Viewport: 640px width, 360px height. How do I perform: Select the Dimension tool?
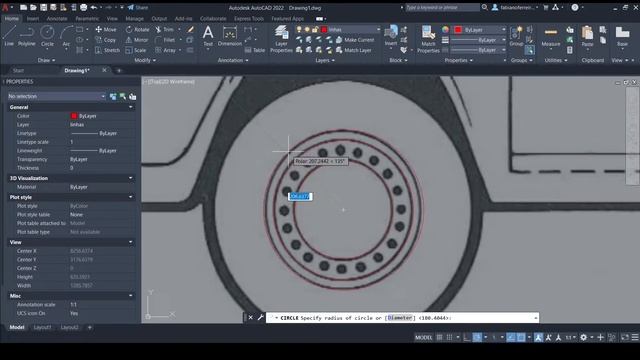[230, 36]
